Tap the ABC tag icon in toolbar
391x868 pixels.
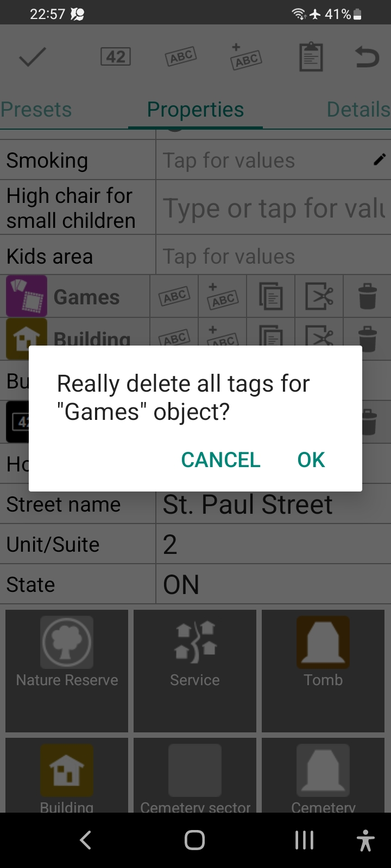click(x=181, y=56)
